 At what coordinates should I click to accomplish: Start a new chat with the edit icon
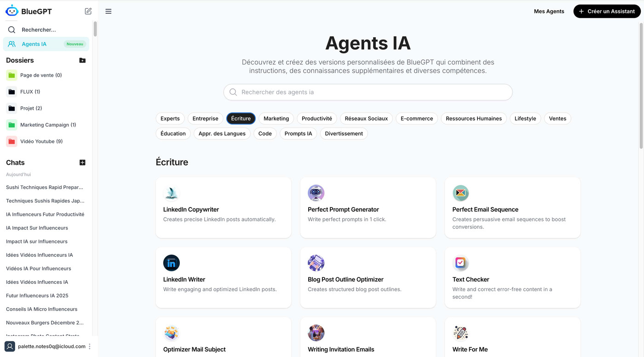(x=88, y=11)
